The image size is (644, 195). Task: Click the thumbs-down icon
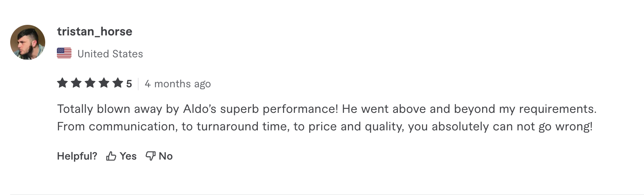(x=151, y=156)
